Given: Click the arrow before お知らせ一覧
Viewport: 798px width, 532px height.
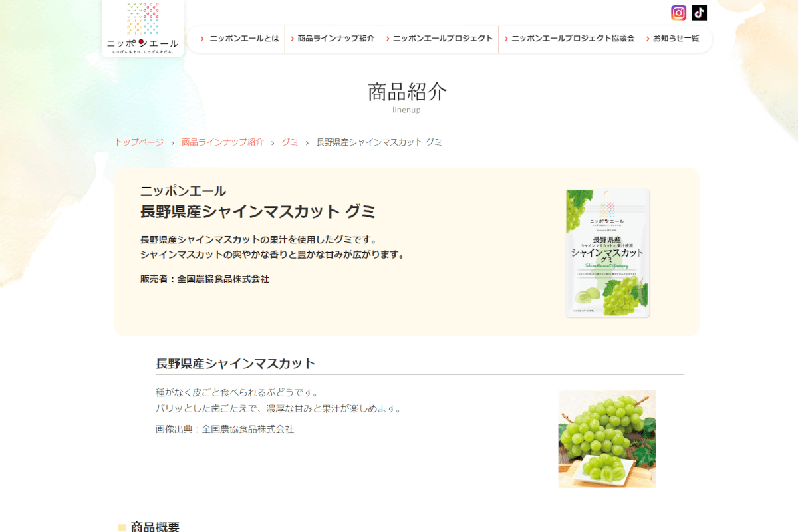Looking at the screenshot, I should point(647,39).
